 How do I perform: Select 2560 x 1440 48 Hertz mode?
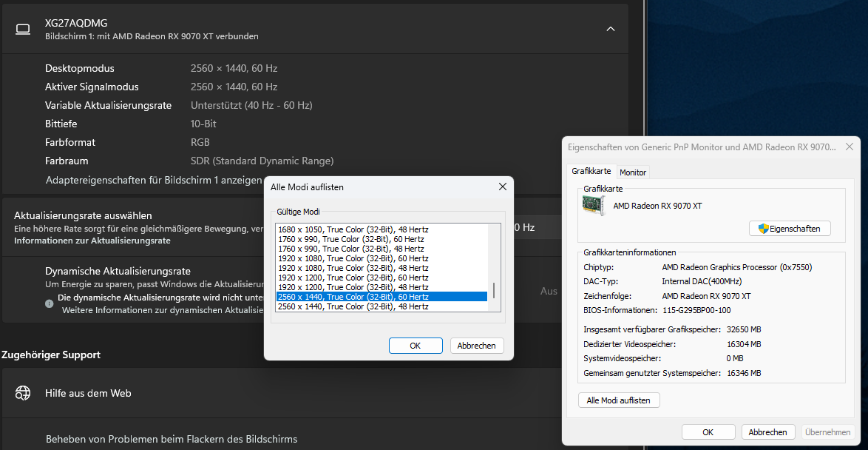tap(382, 306)
